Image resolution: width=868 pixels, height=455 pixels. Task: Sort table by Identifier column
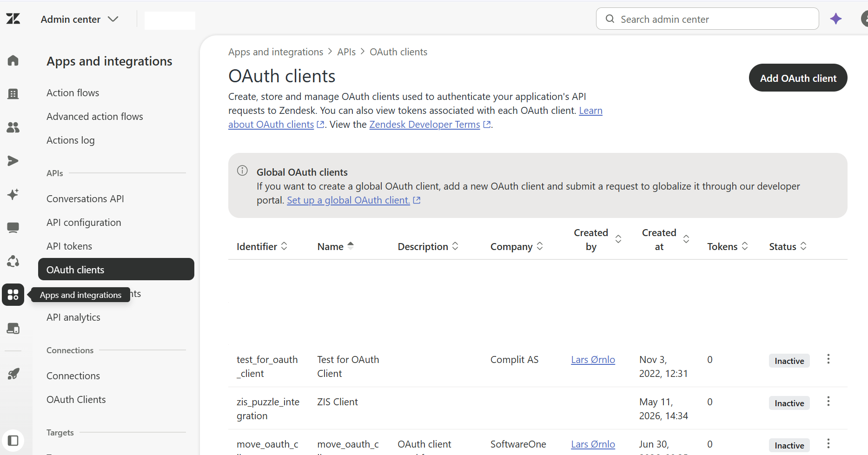(262, 246)
